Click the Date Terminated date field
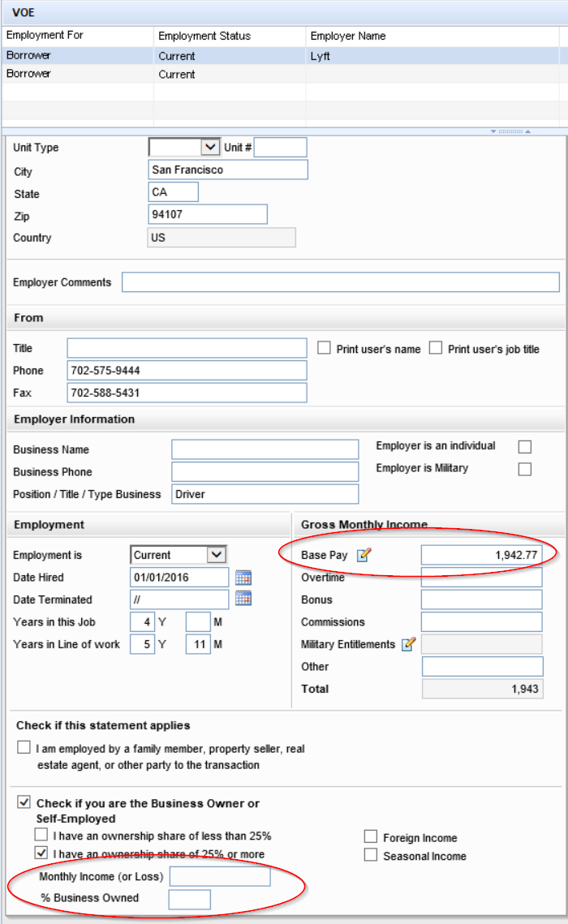The image size is (568, 924). click(179, 600)
